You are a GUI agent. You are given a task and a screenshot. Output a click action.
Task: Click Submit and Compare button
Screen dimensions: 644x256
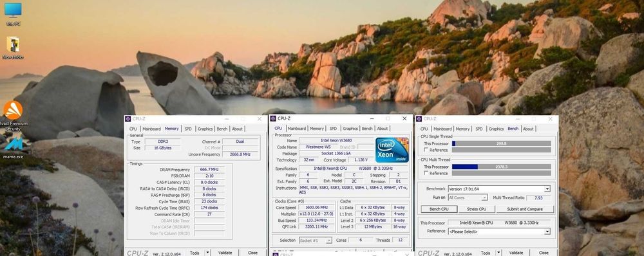click(525, 209)
